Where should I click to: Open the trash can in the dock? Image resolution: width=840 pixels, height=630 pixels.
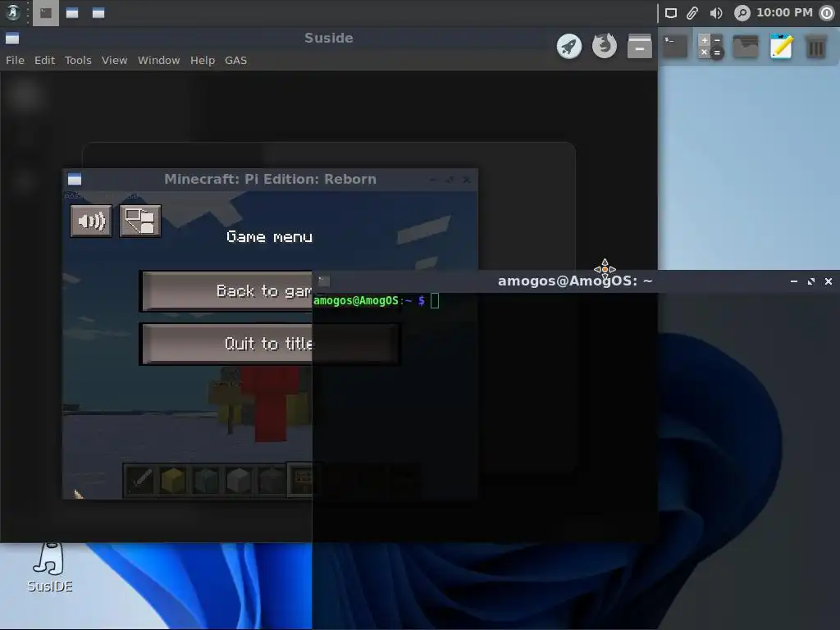pos(816,47)
